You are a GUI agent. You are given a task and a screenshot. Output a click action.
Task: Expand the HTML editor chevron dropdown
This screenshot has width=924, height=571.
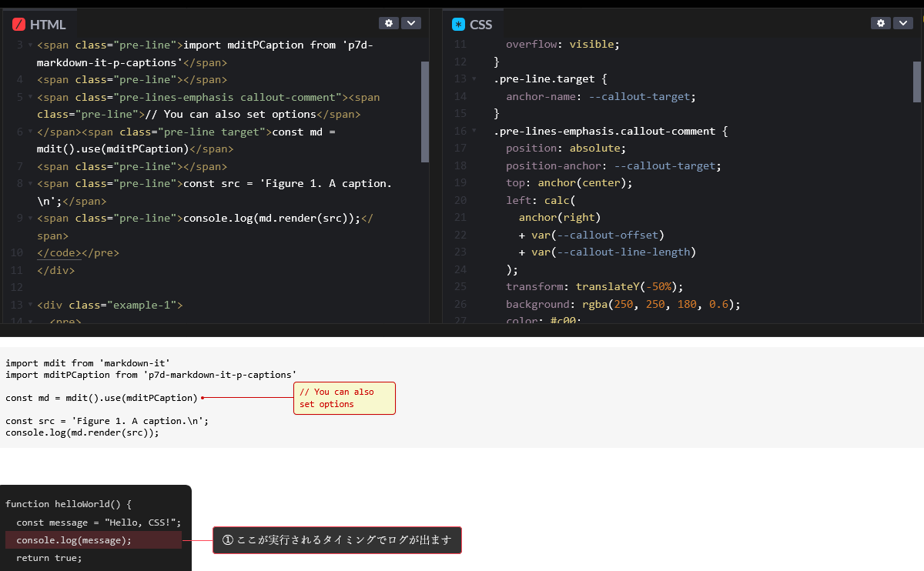(411, 23)
